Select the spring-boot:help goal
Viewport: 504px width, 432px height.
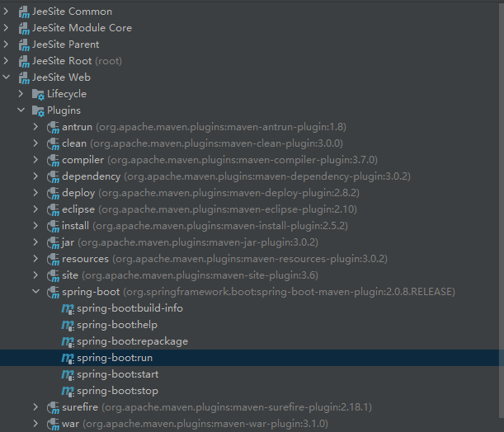point(117,325)
